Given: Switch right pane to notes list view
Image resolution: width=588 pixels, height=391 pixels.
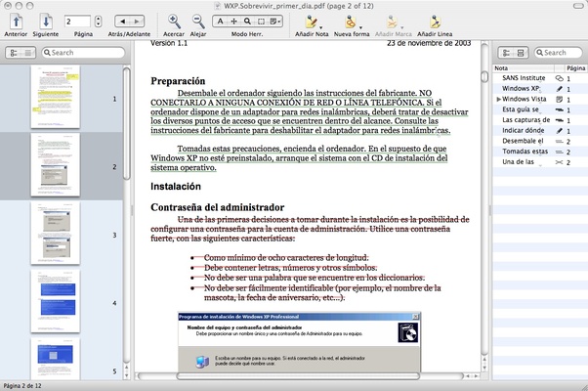Looking at the screenshot, I should tap(506, 53).
